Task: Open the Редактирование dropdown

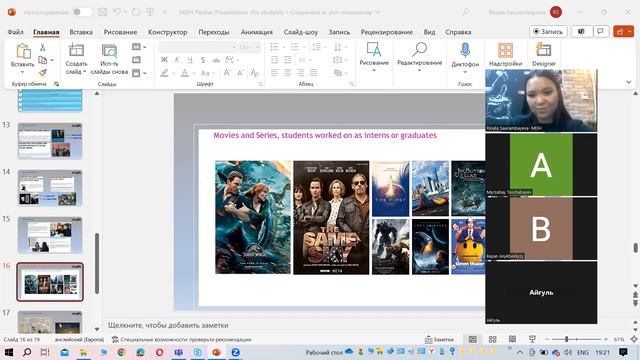Action: click(420, 57)
